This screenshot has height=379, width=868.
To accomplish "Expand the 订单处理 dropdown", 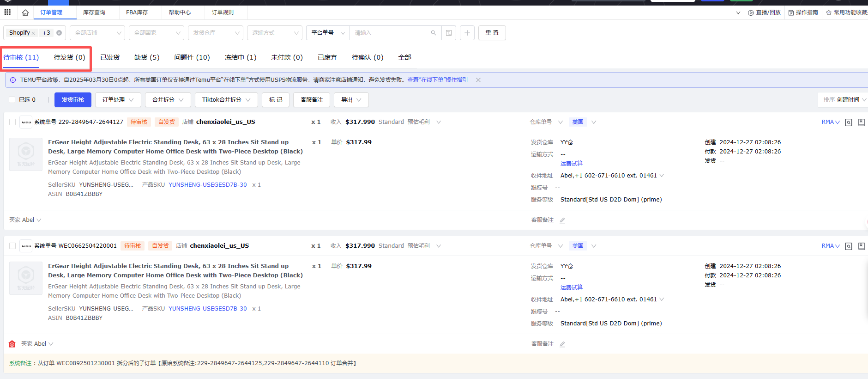I will pyautogui.click(x=118, y=100).
